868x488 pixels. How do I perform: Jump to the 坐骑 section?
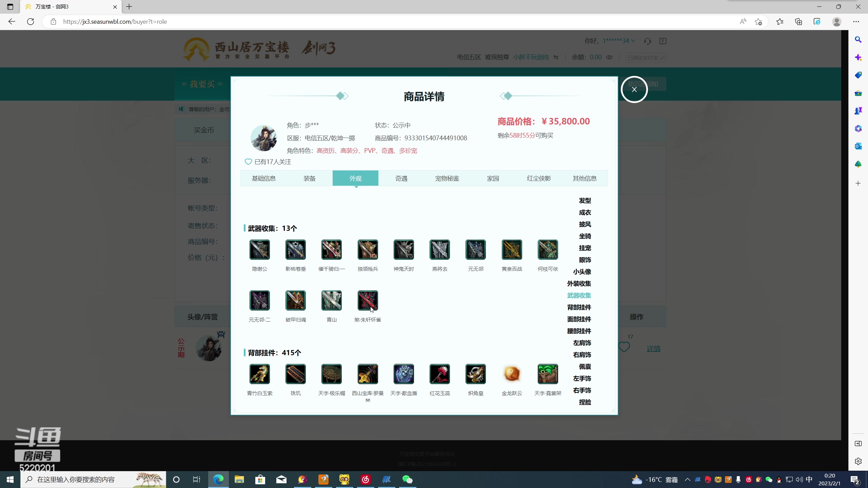click(x=585, y=236)
